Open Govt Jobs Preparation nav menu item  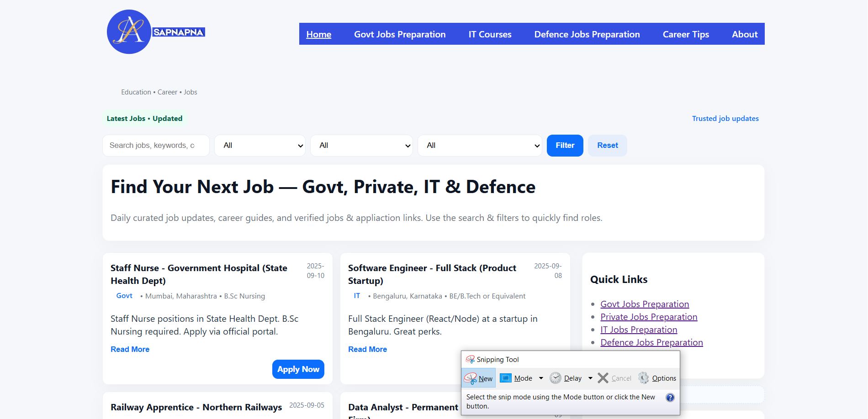point(400,34)
